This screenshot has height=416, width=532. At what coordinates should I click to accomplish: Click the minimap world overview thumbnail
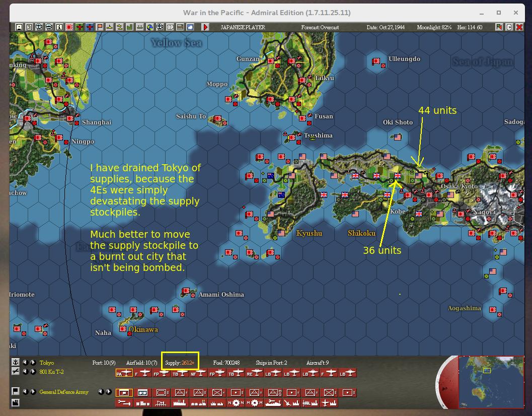tap(491, 382)
